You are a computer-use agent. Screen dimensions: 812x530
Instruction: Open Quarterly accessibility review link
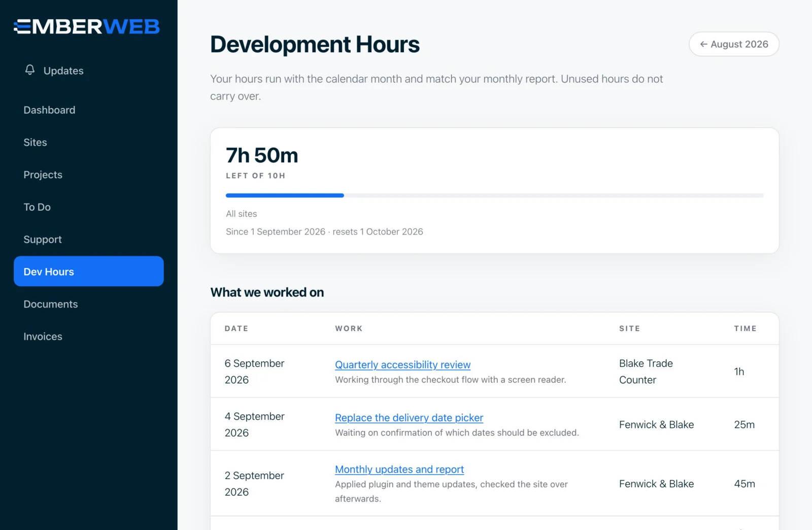click(x=402, y=365)
